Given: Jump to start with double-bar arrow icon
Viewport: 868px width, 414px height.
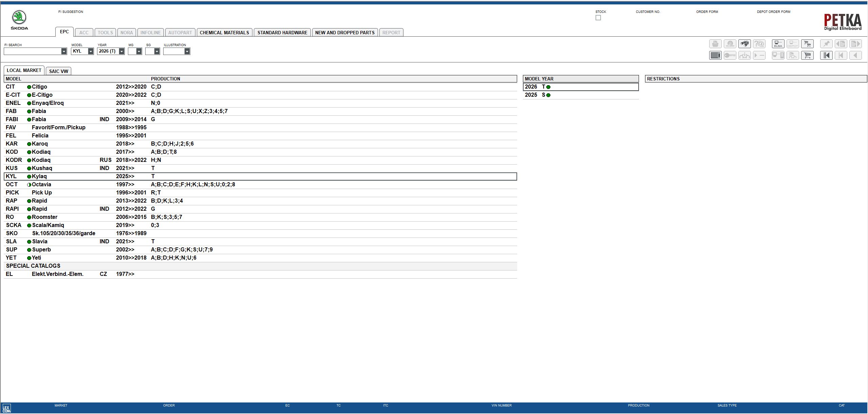Looking at the screenshot, I should click(x=826, y=55).
